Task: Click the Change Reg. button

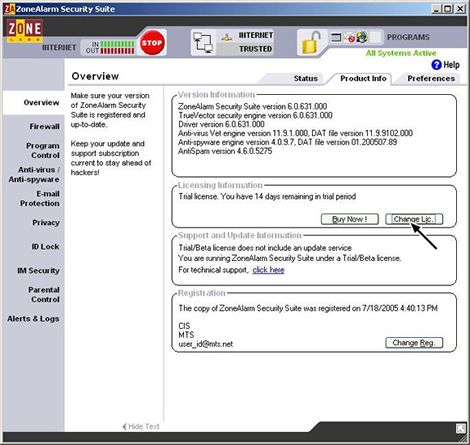Action: click(414, 343)
